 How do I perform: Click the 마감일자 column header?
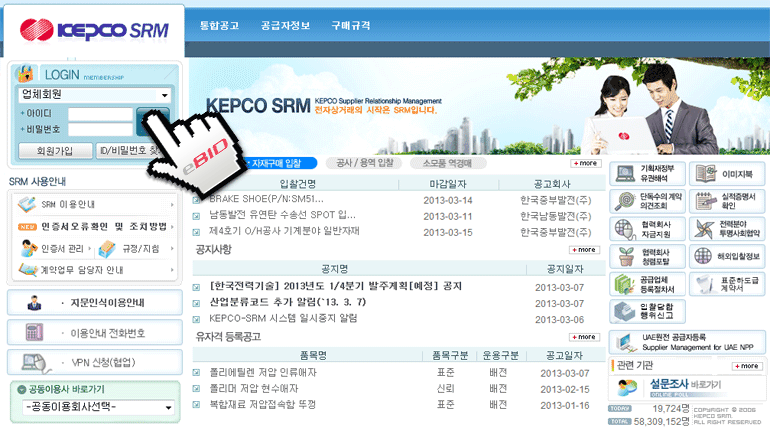(447, 184)
